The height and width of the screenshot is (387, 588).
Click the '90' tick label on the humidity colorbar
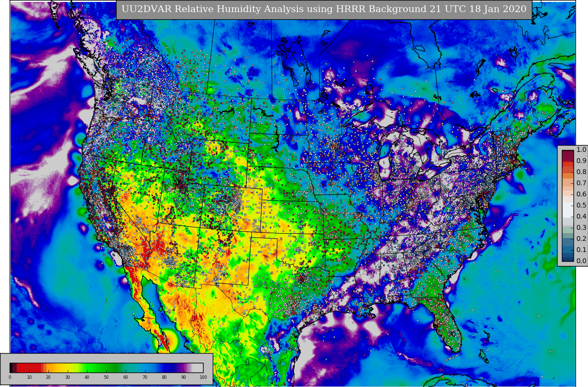pos(184,377)
